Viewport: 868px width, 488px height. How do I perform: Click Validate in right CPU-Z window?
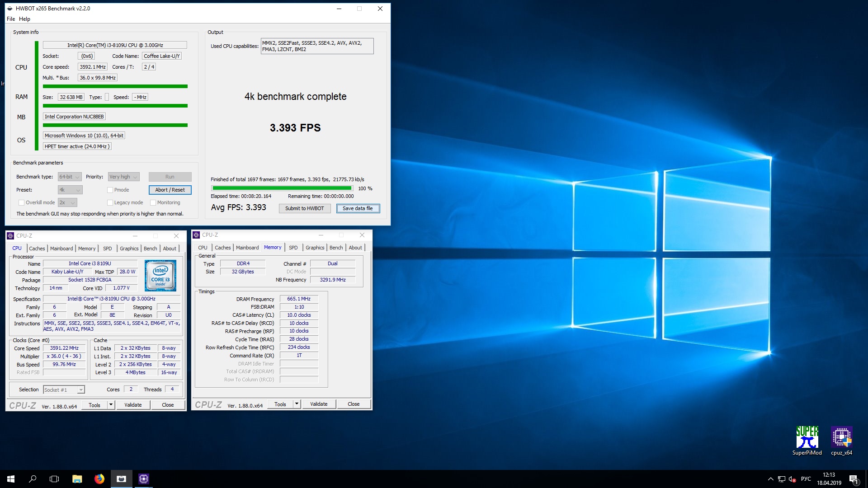319,404
